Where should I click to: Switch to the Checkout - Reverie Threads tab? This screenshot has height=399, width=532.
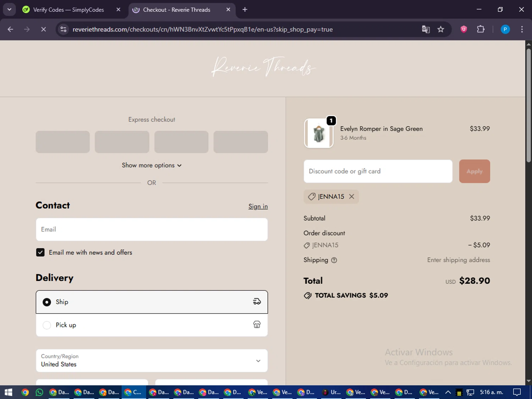pos(177,10)
